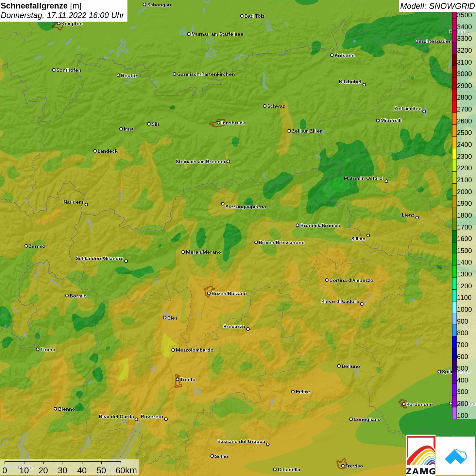Viewport: 476px width, 476px height.
Task: Click the Murnau am Staffelsee label
Action: (x=217, y=34)
